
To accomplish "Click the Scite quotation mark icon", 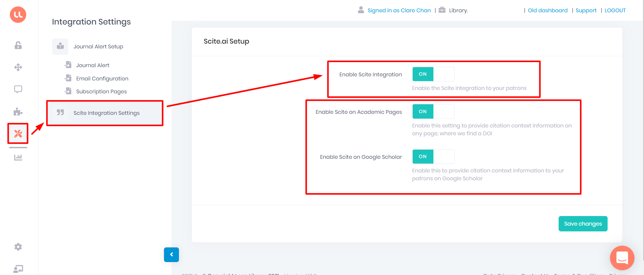I will [60, 112].
